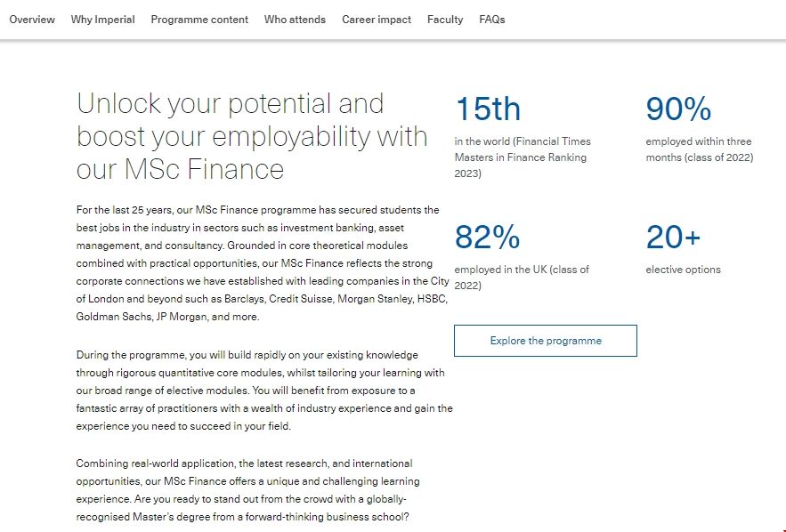Click the Financial Times ranking caption
786x532 pixels.
(x=522, y=157)
